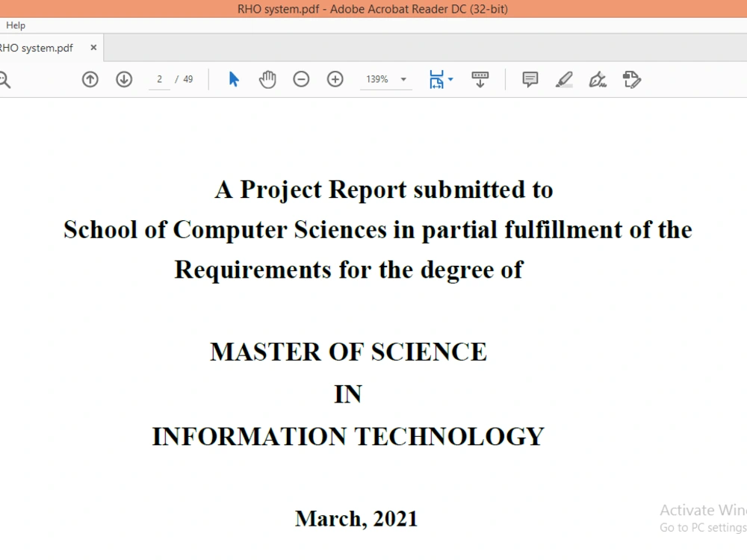This screenshot has width=747, height=560.
Task: Go to the next page arrow
Action: [124, 79]
